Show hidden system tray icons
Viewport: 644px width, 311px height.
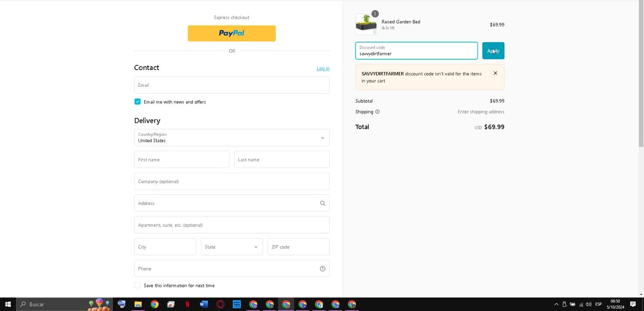[x=556, y=305]
